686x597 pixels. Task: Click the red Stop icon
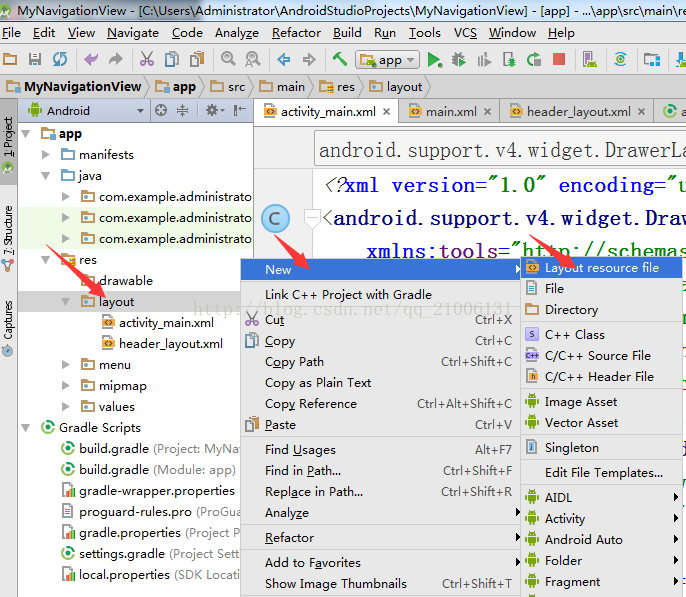(559, 59)
